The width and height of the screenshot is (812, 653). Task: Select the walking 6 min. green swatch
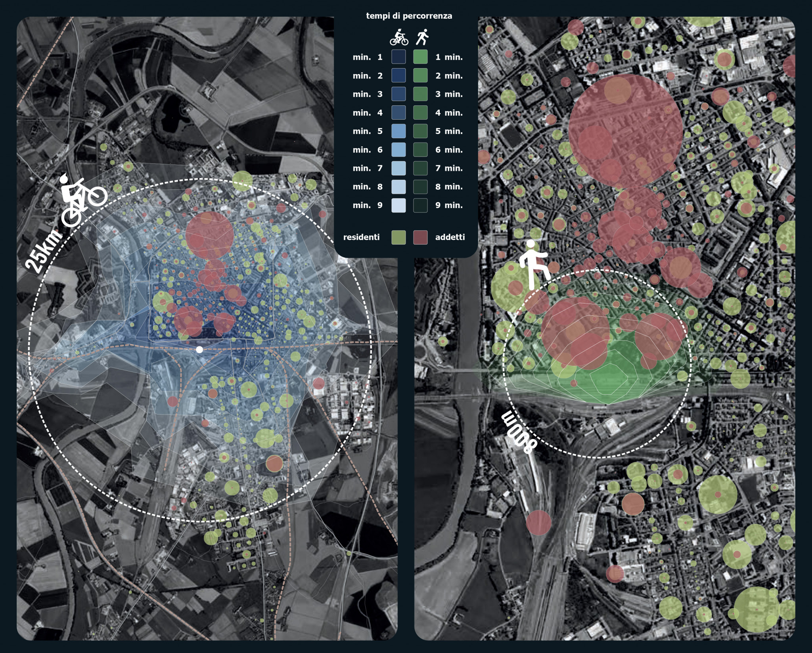click(420, 150)
